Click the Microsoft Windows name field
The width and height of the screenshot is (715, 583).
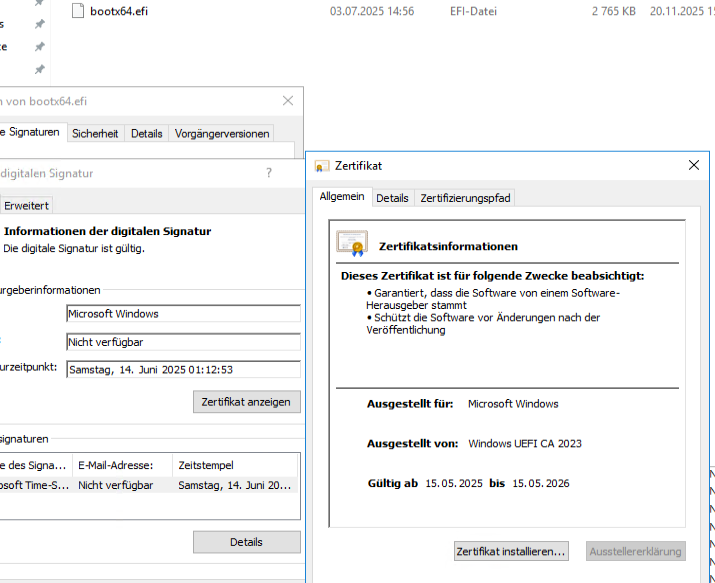(x=183, y=314)
